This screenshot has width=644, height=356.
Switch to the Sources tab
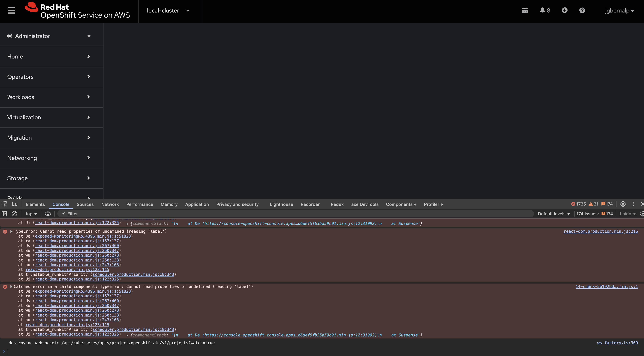click(85, 204)
